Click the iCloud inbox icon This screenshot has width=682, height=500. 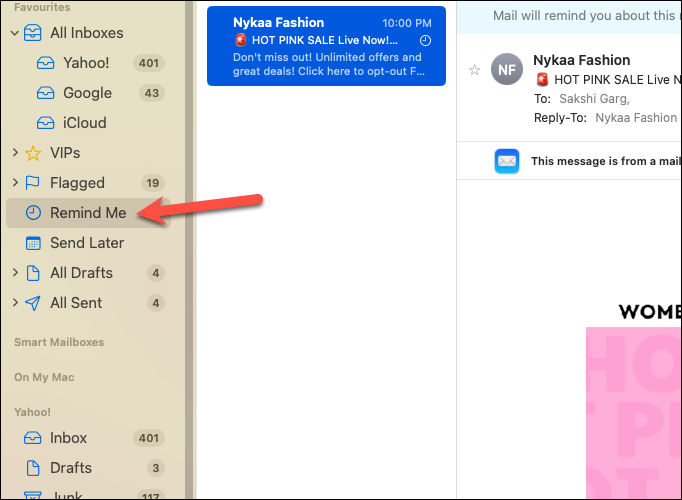click(x=46, y=123)
